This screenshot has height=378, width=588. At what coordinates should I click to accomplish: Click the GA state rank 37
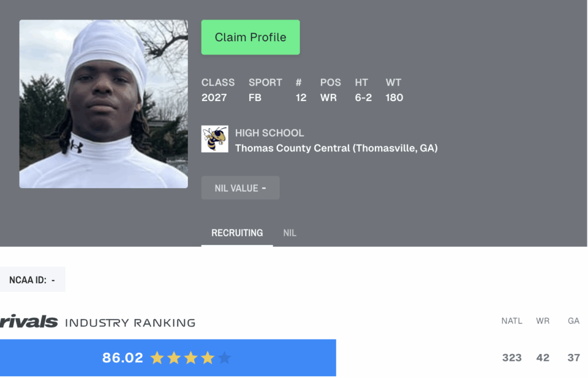click(574, 358)
